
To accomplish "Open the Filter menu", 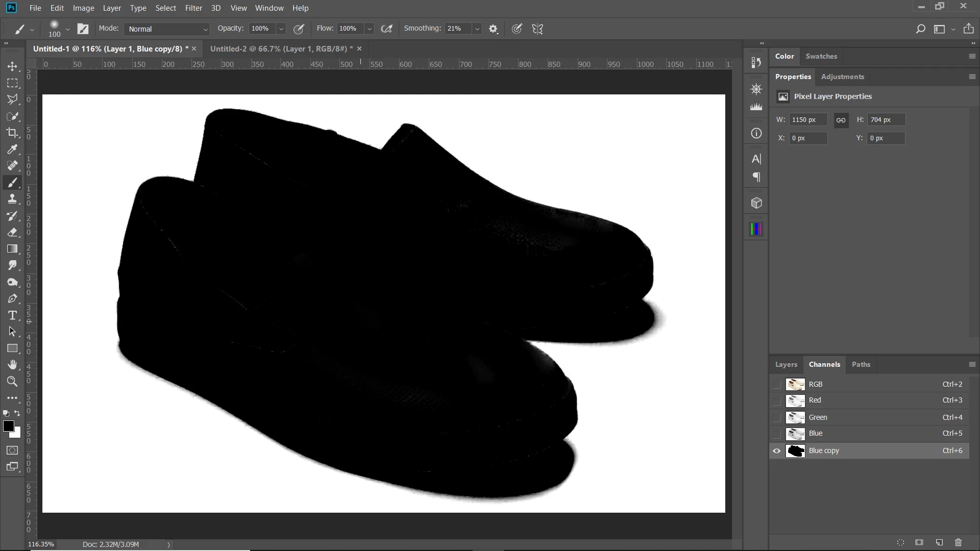I will pyautogui.click(x=193, y=8).
